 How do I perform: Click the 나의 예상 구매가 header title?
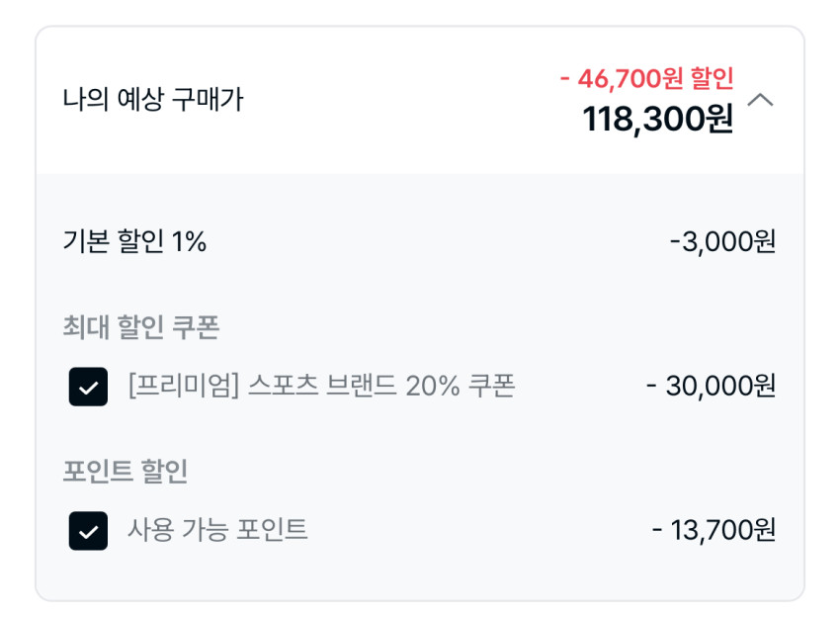(152, 100)
